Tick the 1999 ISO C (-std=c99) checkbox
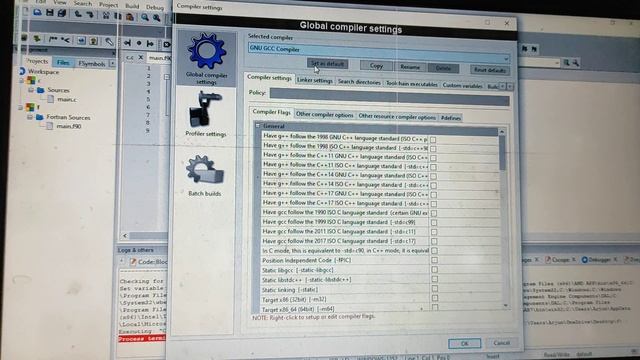Image resolution: width=640 pixels, height=360 pixels. pos(434,223)
